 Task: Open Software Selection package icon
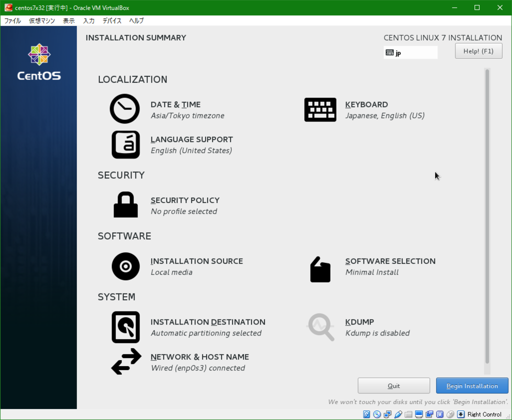point(320,269)
